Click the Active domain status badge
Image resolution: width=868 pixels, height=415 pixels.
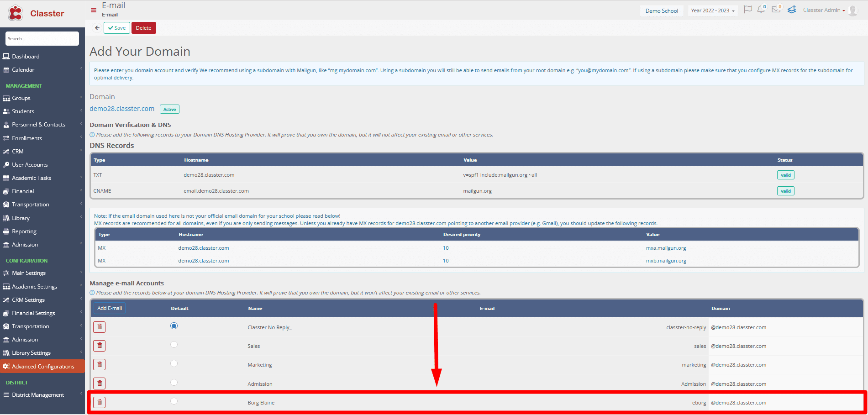(169, 109)
